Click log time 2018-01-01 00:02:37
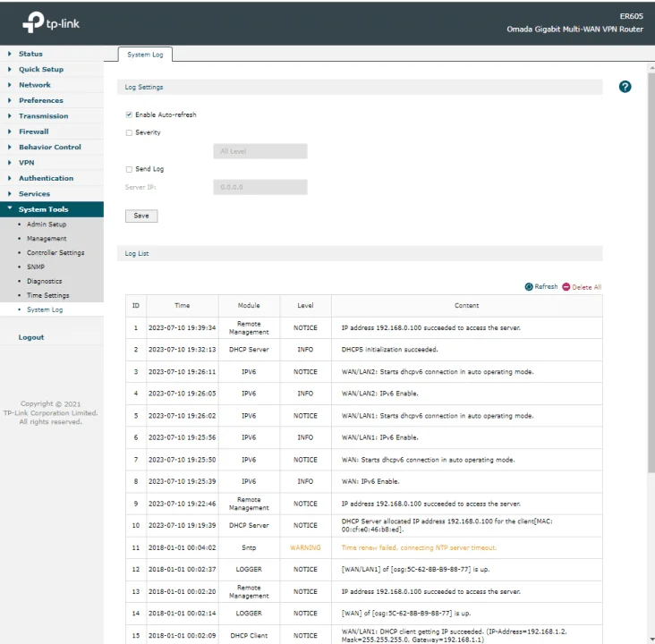The height and width of the screenshot is (644, 655). (x=183, y=570)
